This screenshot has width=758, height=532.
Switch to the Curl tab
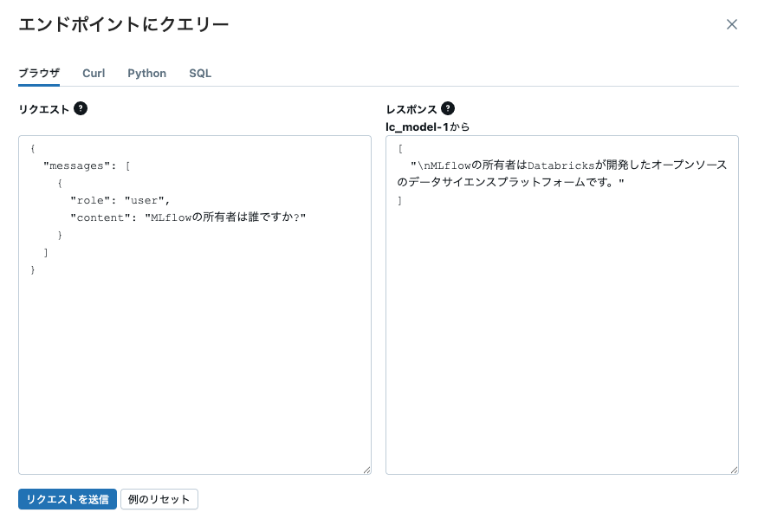(93, 74)
